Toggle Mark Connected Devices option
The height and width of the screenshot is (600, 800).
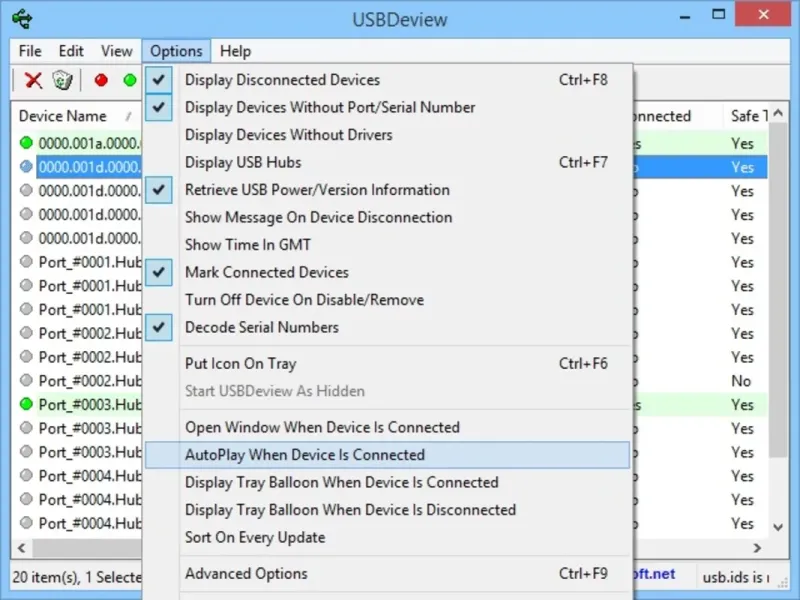coord(387,272)
